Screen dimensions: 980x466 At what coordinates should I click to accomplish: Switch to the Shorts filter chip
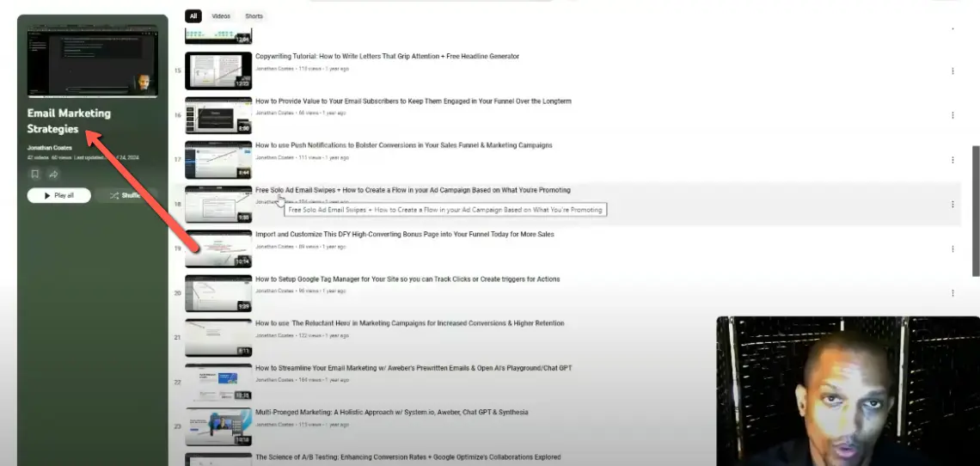click(254, 16)
